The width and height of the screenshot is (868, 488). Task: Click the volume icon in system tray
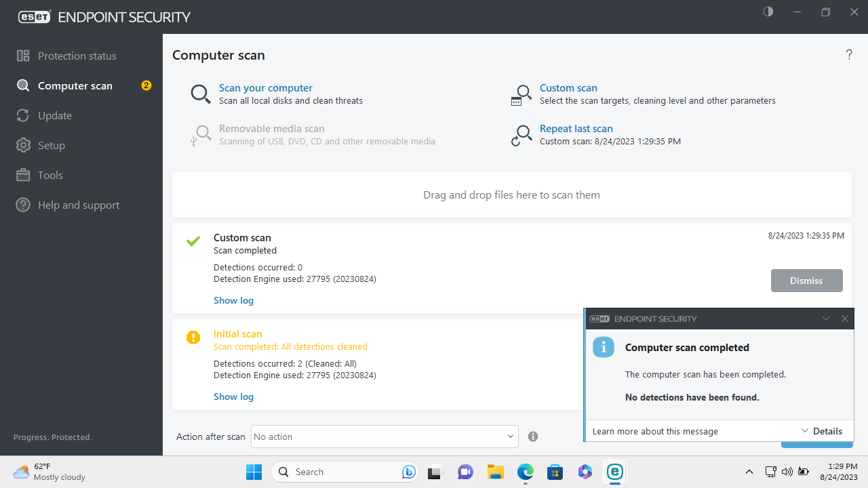coord(787,472)
